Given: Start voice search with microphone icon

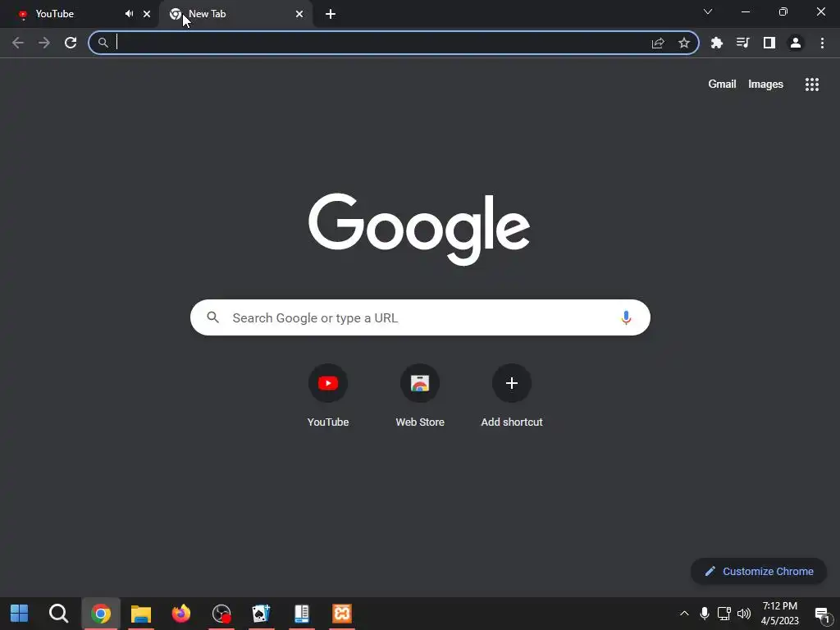Looking at the screenshot, I should [x=626, y=317].
